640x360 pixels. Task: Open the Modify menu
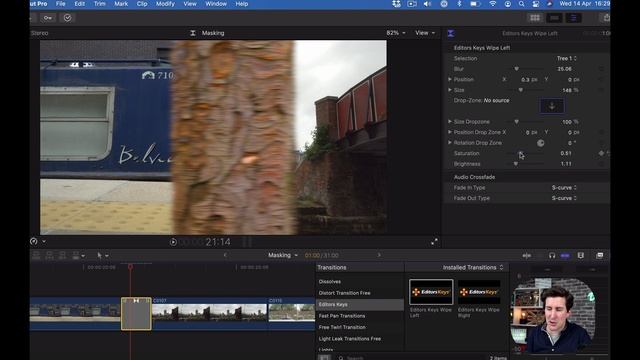(165, 4)
